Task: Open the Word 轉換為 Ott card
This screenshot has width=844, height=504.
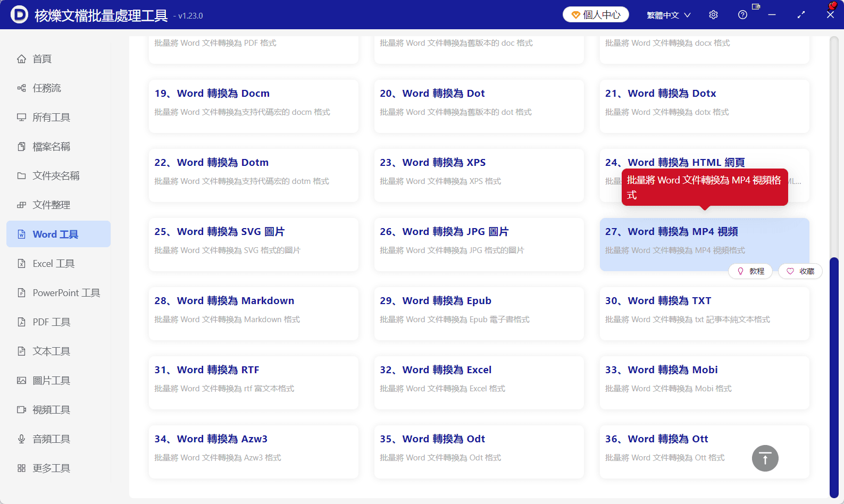Action: pos(705,452)
